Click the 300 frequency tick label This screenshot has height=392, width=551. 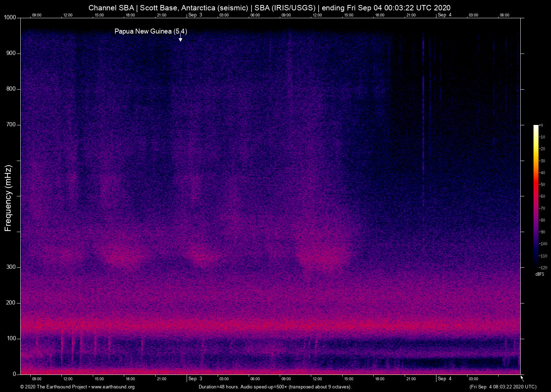coord(11,267)
